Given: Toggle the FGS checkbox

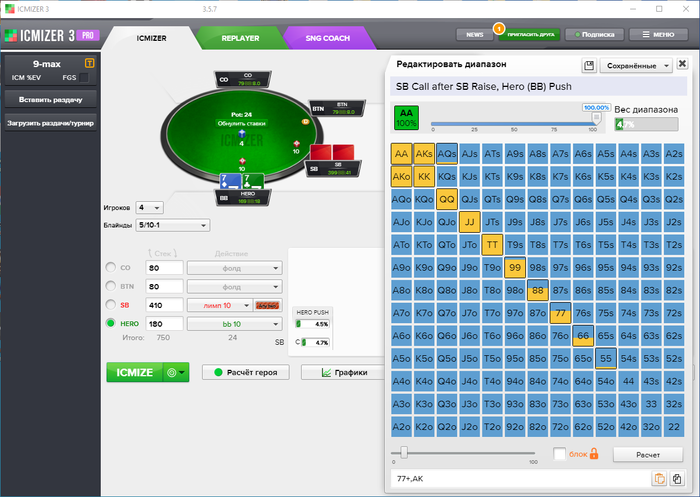Looking at the screenshot, I should coord(83,78).
